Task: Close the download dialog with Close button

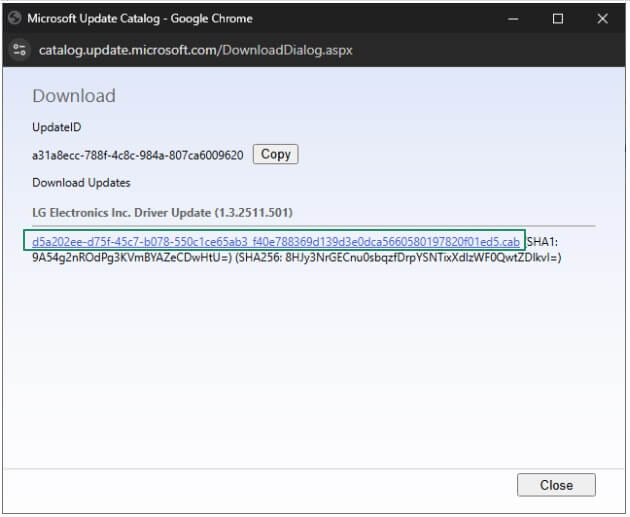Action: [x=556, y=485]
